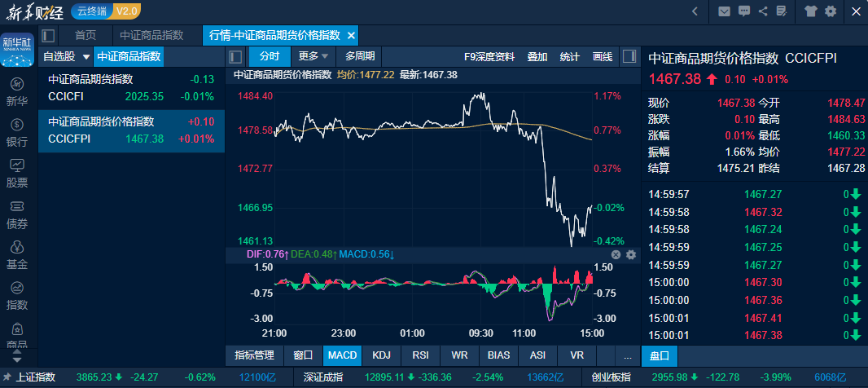The height and width of the screenshot is (388, 868).
Task: Open F9深度资料 link
Action: pos(489,56)
